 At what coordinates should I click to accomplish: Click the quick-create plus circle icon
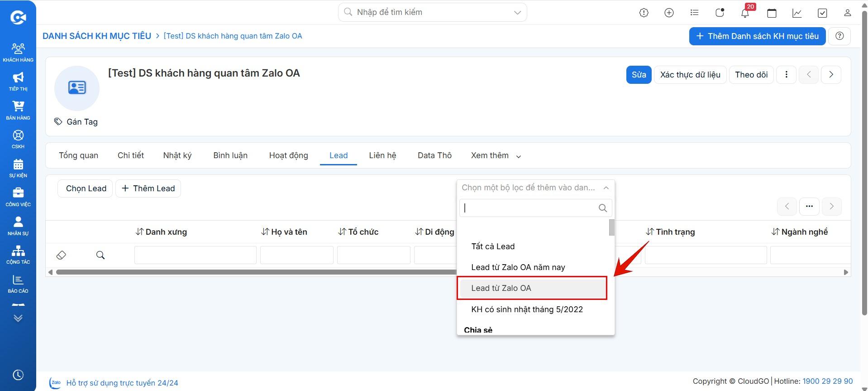[x=669, y=13]
